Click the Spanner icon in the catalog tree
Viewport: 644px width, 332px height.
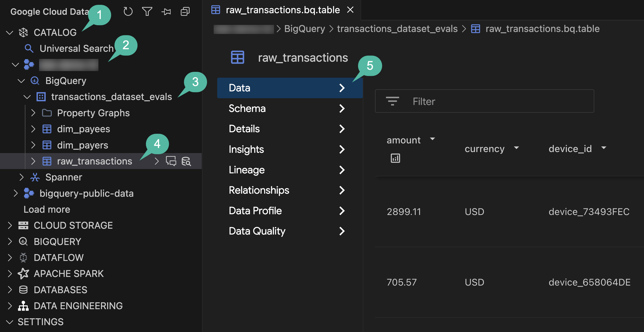tap(35, 177)
